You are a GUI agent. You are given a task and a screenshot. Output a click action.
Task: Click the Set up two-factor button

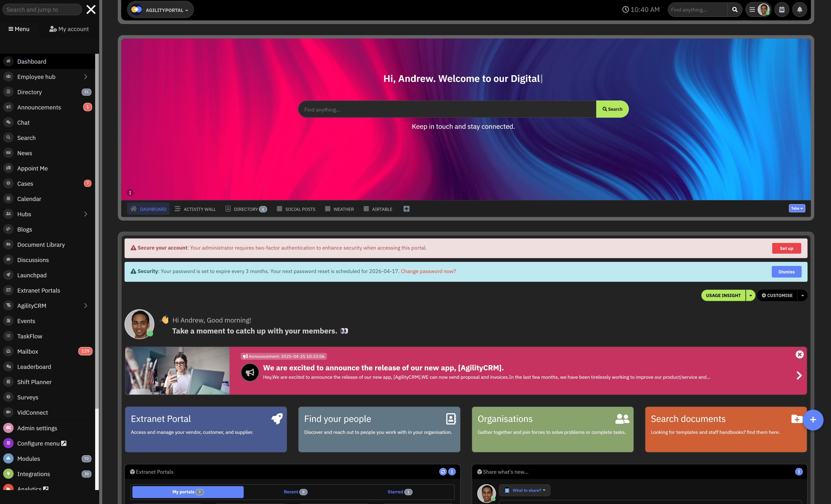pyautogui.click(x=786, y=248)
